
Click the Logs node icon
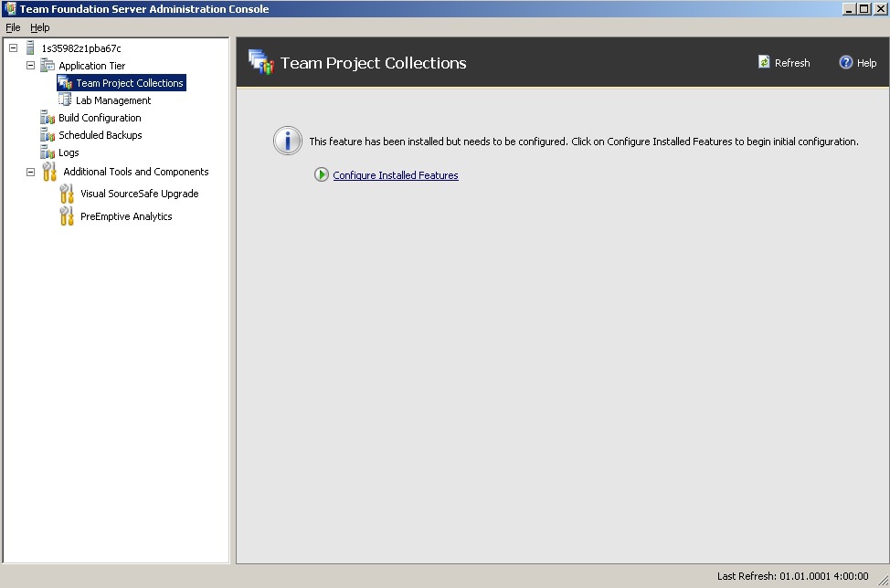pyautogui.click(x=48, y=152)
